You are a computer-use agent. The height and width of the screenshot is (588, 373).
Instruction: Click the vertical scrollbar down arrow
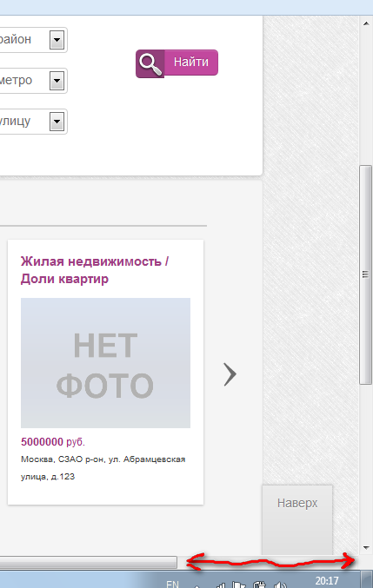click(366, 548)
